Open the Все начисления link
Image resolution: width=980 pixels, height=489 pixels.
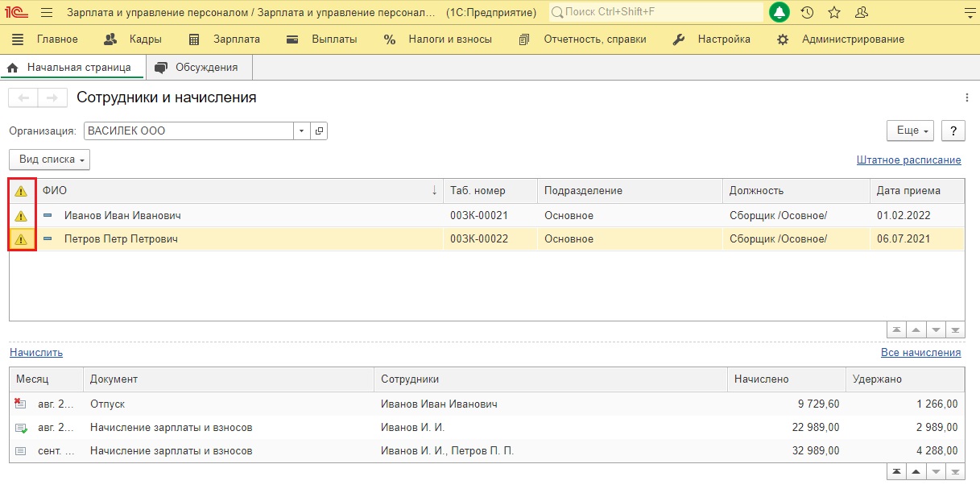coord(920,352)
